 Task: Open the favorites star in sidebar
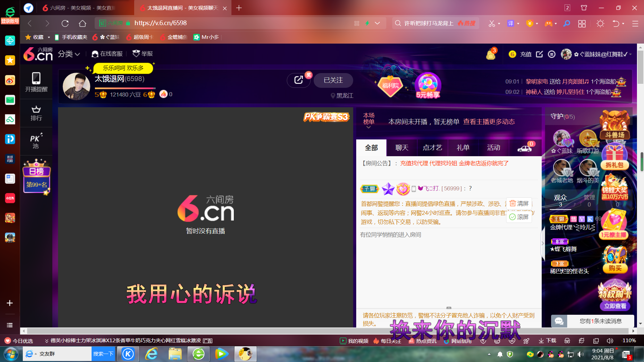(10, 60)
